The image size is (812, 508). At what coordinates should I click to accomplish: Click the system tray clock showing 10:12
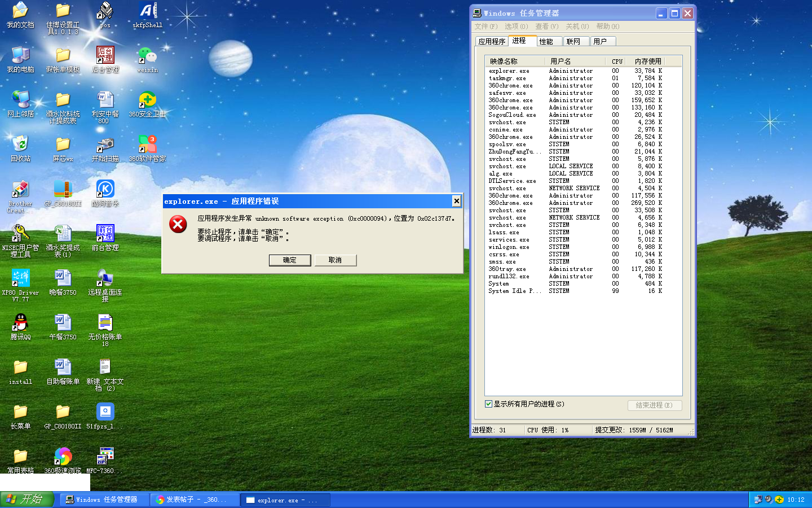796,500
